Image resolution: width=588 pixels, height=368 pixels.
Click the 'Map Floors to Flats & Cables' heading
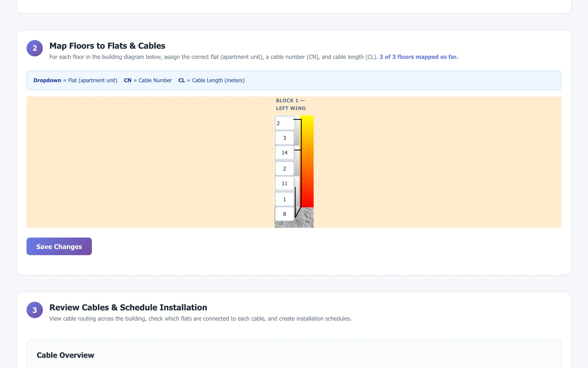pos(107,46)
